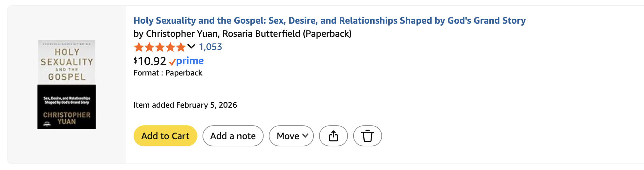644x170 pixels.
Task: Click the last orange rating star
Action: (181, 47)
